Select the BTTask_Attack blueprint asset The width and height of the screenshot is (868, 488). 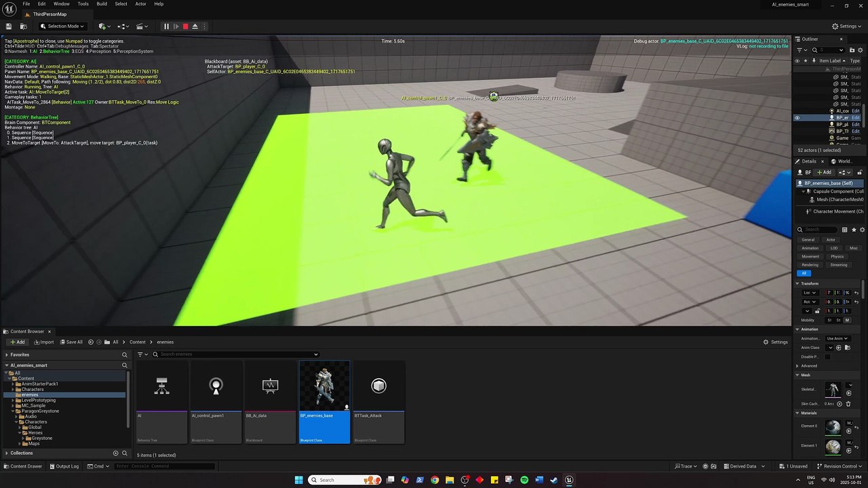pyautogui.click(x=378, y=402)
